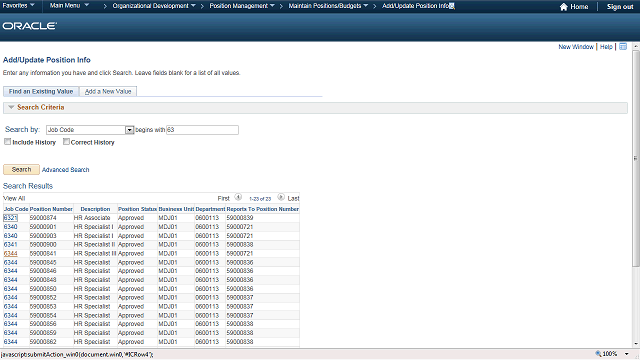Click the View All link

[14, 198]
